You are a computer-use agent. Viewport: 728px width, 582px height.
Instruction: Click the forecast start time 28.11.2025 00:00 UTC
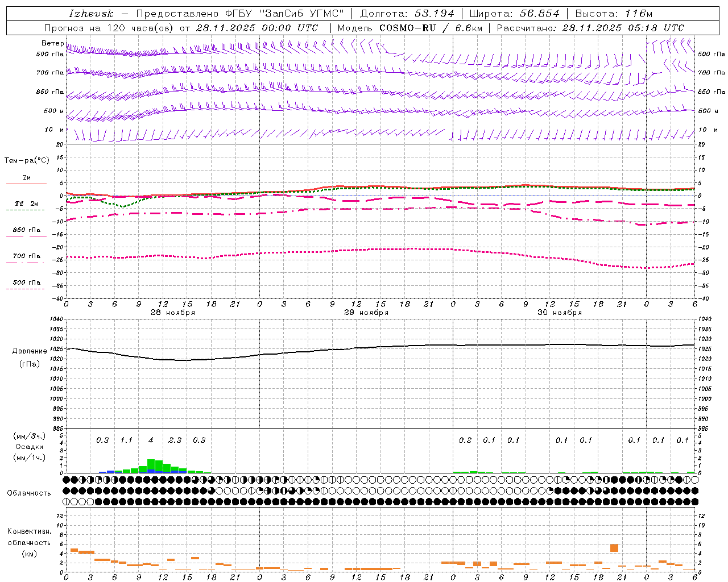[257, 28]
